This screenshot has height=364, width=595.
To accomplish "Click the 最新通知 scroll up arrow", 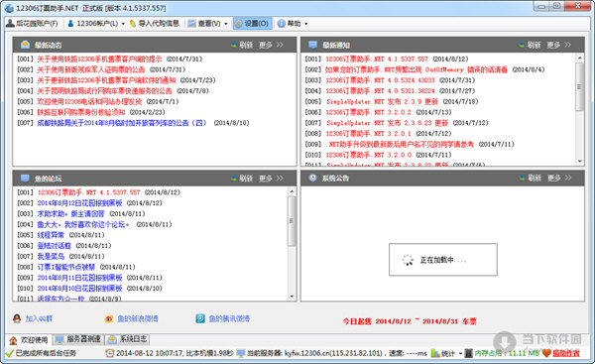I will 579,59.
